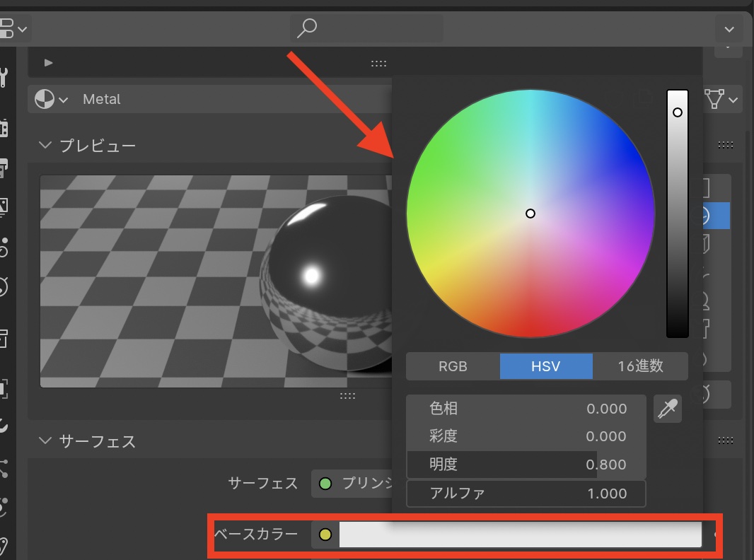Open the View Layer properties tab icon

[x=4, y=206]
